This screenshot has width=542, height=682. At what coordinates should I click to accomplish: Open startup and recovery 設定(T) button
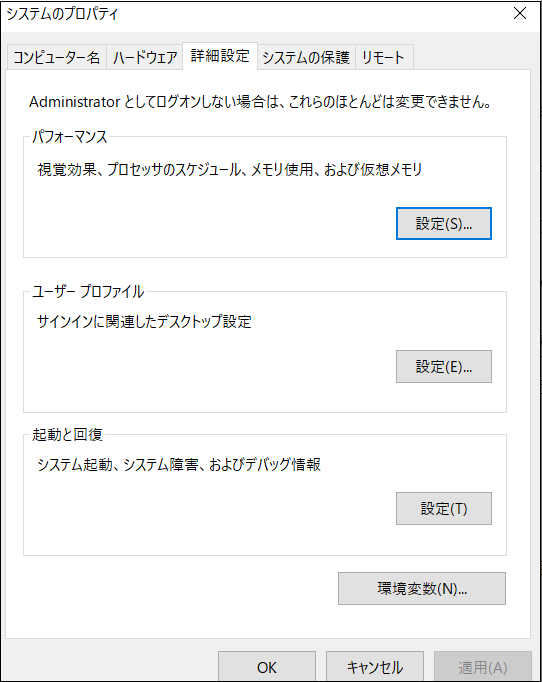pos(444,508)
